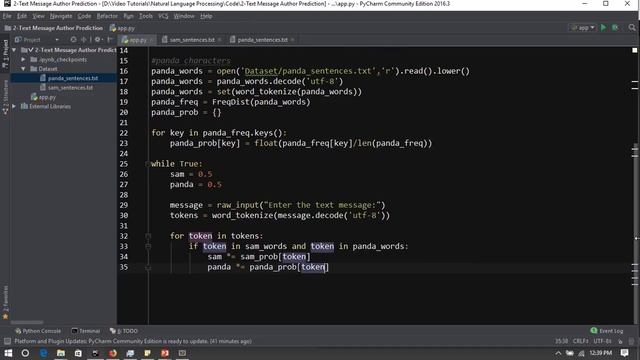Hide the Project panel with hide icon
This screenshot has width=640, height=360.
click(x=109, y=40)
